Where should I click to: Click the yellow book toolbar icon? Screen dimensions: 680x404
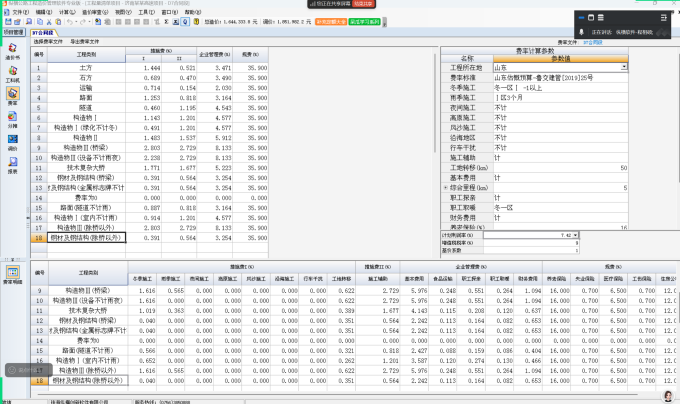click(196, 22)
